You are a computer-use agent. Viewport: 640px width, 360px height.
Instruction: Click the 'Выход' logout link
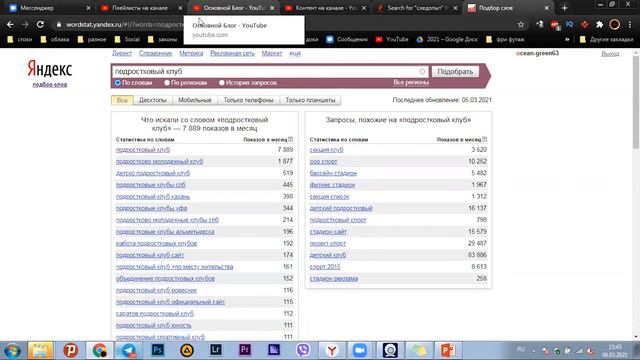(x=610, y=53)
